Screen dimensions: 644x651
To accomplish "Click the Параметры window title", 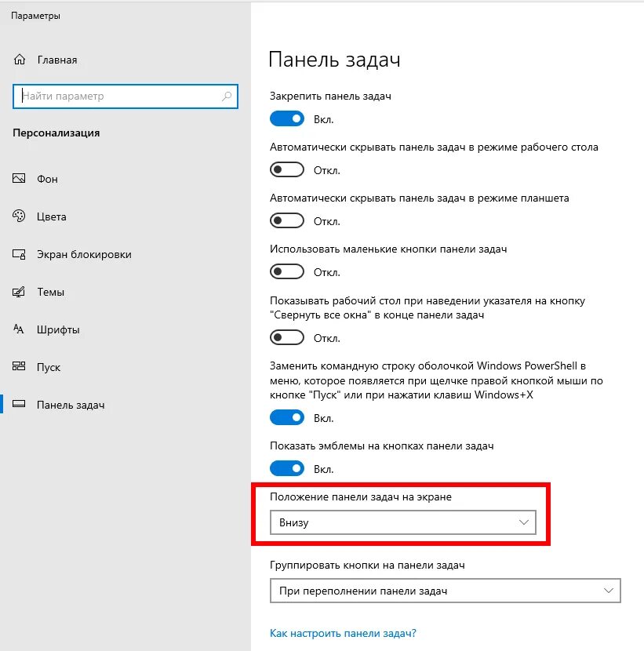I will pyautogui.click(x=36, y=16).
